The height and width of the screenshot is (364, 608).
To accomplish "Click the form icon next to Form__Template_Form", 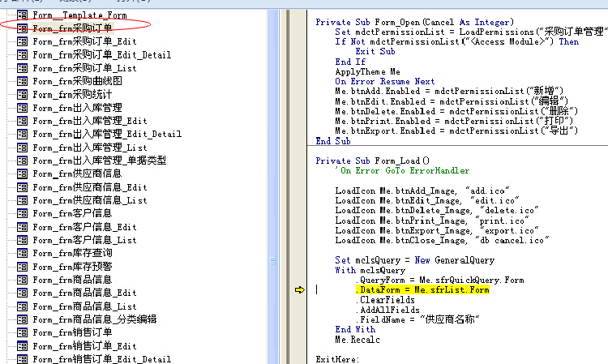I will point(22,15).
